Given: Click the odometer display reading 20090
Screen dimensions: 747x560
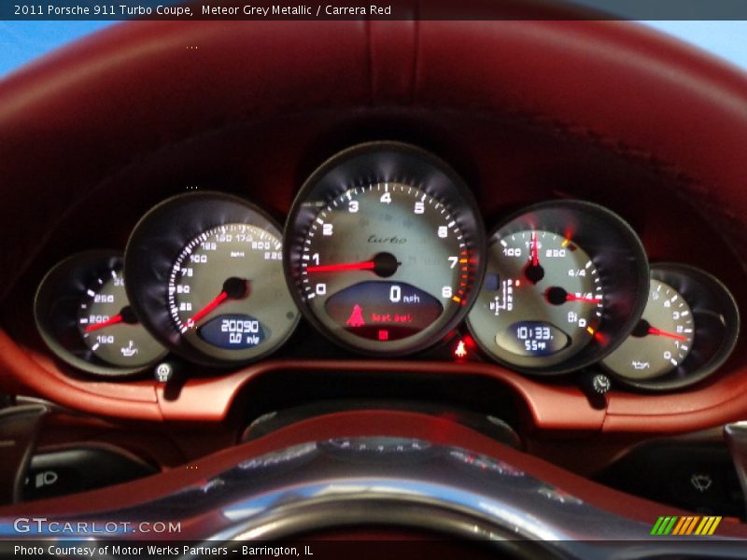Looking at the screenshot, I should 239,326.
